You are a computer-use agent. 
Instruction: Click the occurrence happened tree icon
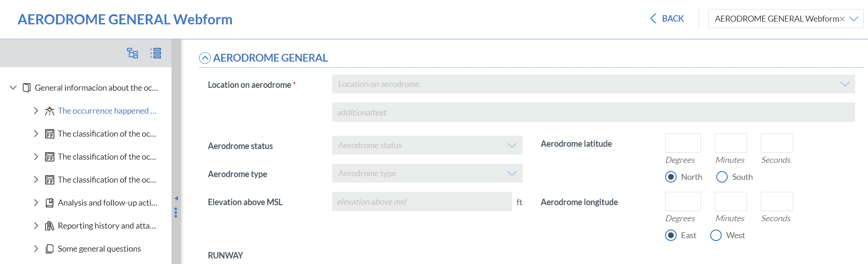[x=50, y=111]
